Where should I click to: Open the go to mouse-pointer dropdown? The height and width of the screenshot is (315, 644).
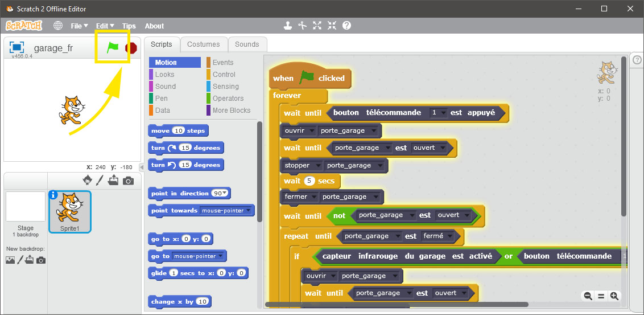222,256
